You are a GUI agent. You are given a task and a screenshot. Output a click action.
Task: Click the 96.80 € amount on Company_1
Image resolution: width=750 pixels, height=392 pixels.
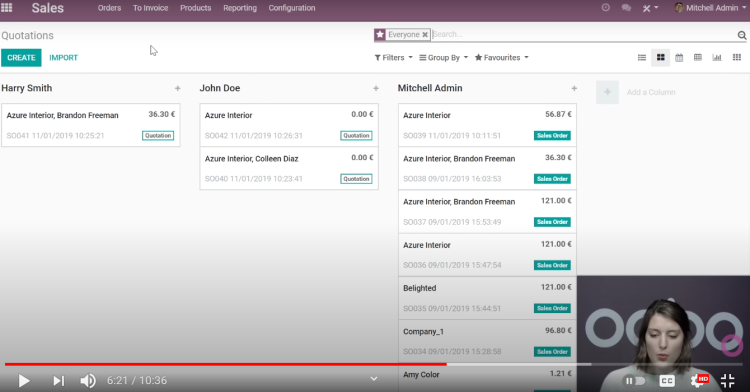point(558,330)
